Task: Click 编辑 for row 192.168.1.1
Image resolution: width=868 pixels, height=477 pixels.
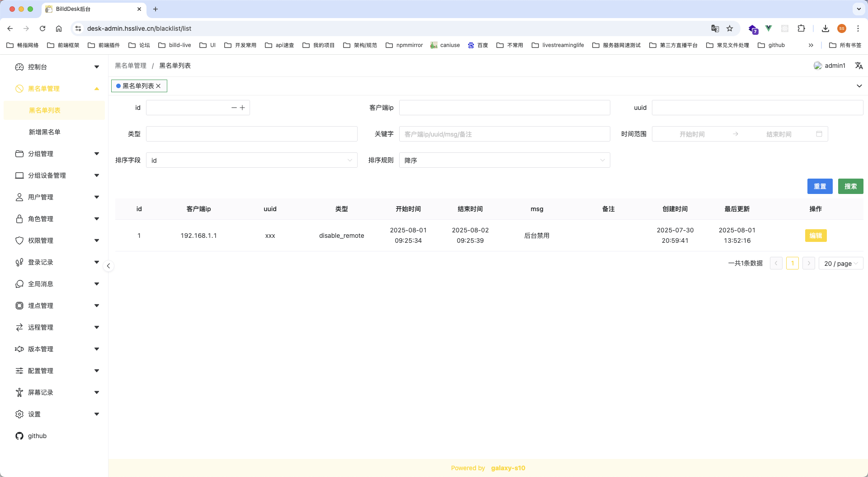Action: pyautogui.click(x=816, y=236)
